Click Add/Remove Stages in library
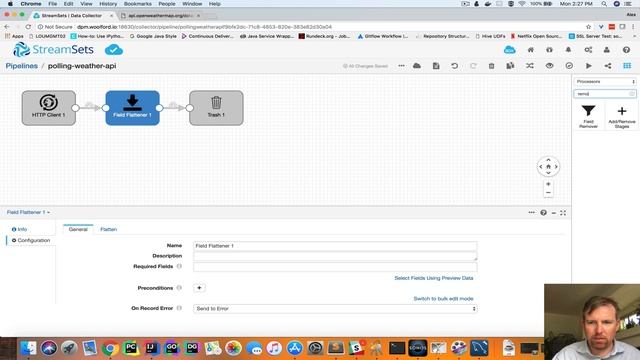The image size is (640, 360). pyautogui.click(x=622, y=117)
